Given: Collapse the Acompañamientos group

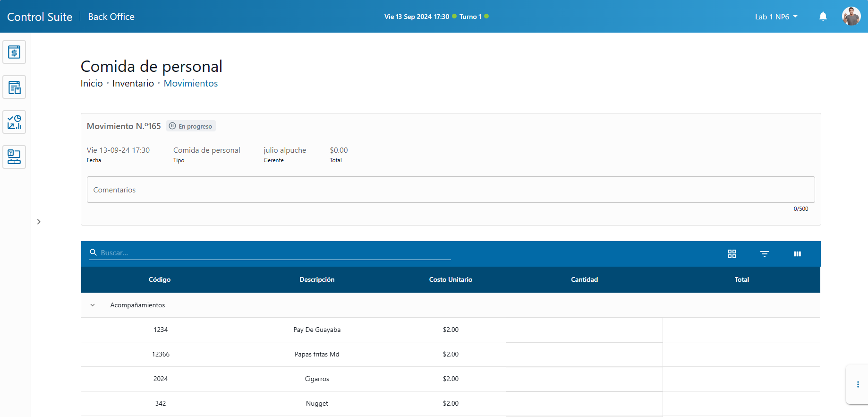Looking at the screenshot, I should point(93,305).
